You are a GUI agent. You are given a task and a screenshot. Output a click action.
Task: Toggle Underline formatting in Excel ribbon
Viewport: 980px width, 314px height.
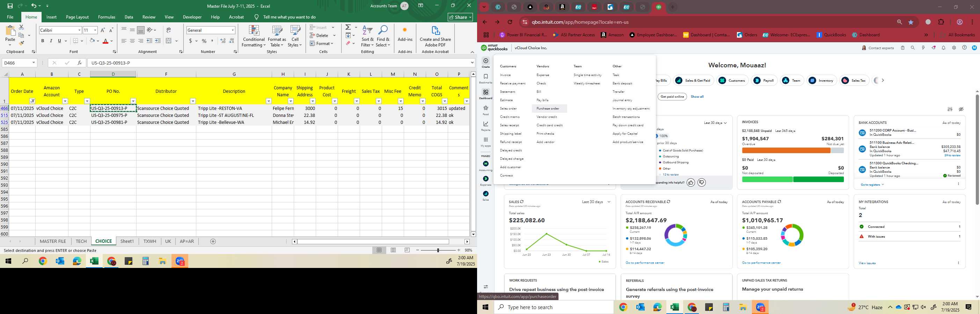click(x=59, y=41)
